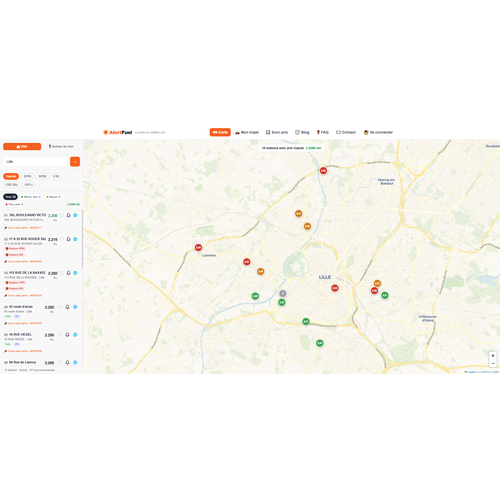The image size is (500, 500).
Task: Open the 'Mon trajet' menu item
Action: tap(247, 132)
